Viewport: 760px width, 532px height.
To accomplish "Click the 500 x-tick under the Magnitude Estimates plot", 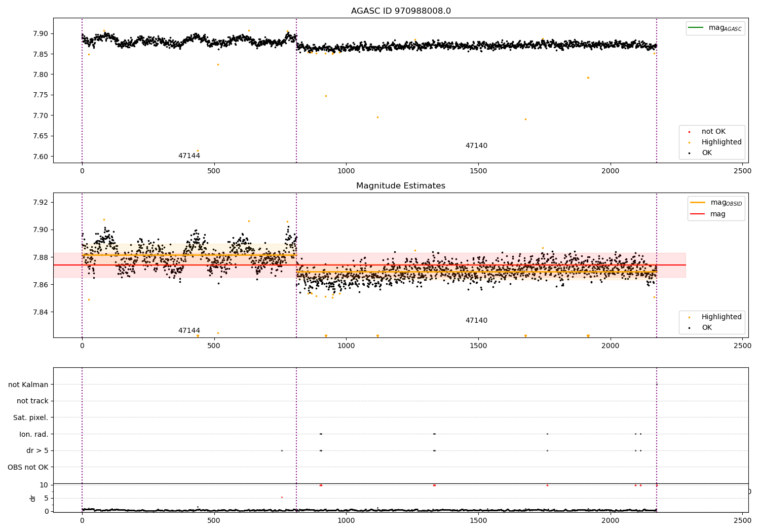I will coord(214,346).
